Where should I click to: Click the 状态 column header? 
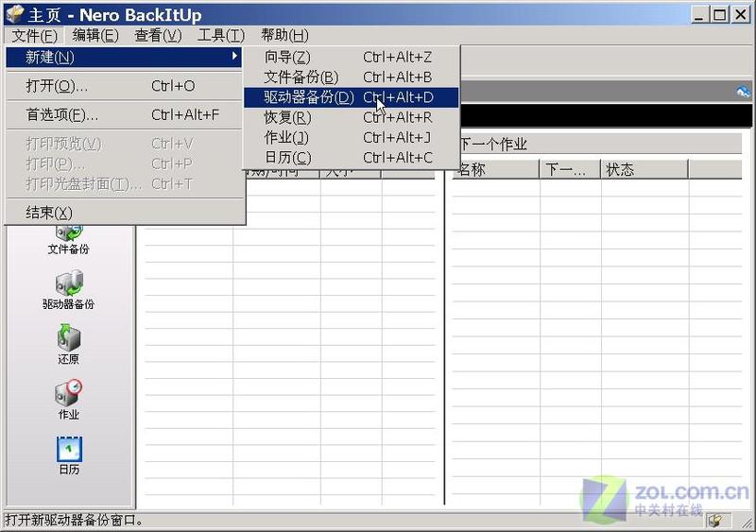644,169
